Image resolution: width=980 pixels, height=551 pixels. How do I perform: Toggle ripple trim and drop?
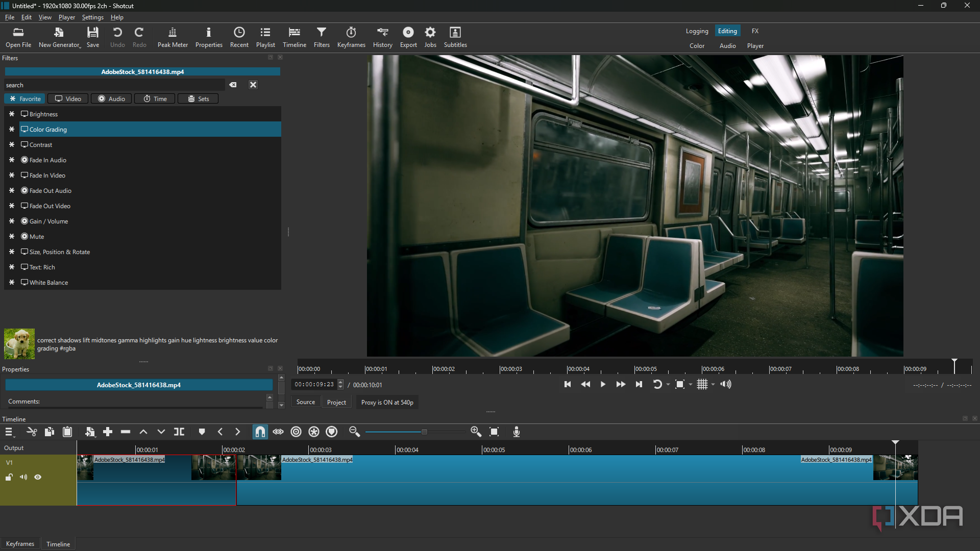tap(296, 432)
